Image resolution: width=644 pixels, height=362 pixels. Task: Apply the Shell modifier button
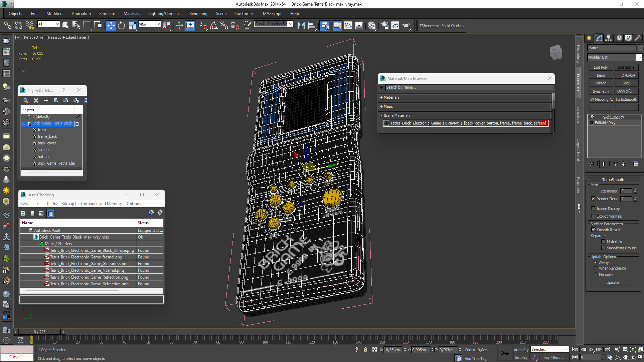click(626, 83)
